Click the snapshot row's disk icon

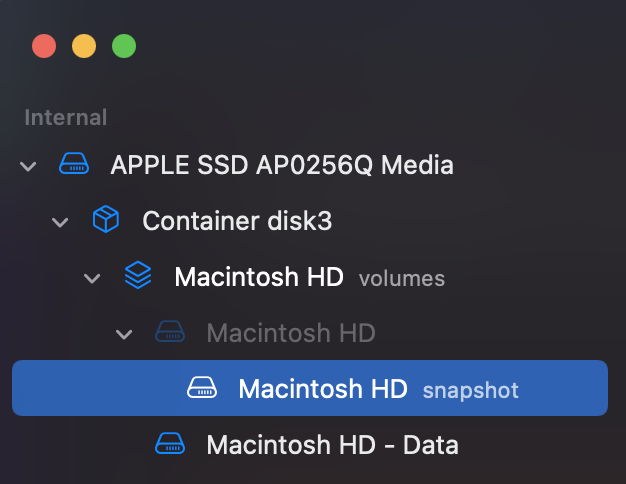(x=202, y=388)
